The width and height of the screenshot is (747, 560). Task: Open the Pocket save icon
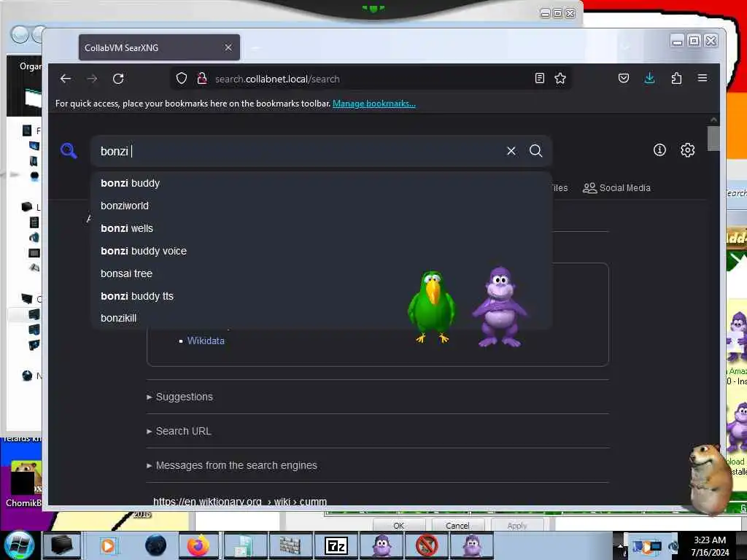click(623, 78)
